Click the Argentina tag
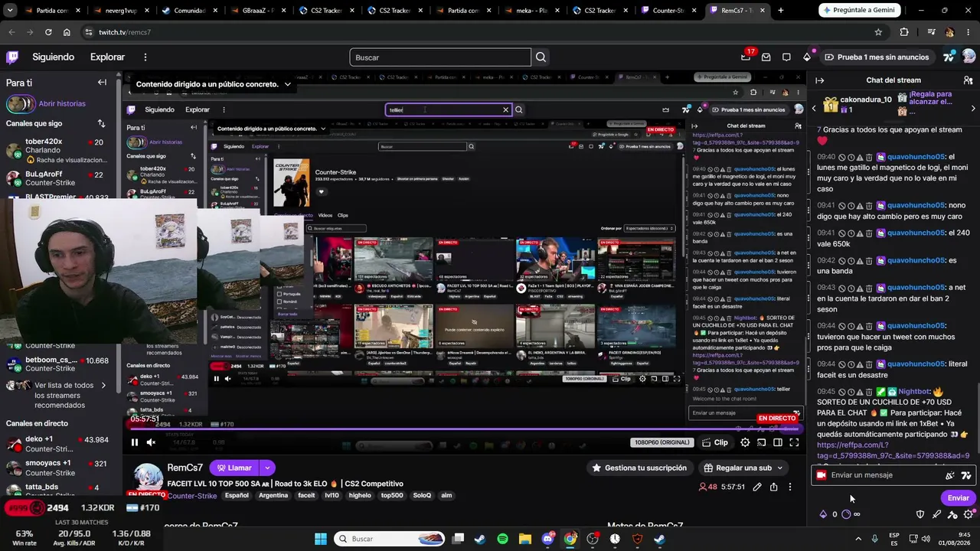Screen dimensions: 980x551 point(273,496)
